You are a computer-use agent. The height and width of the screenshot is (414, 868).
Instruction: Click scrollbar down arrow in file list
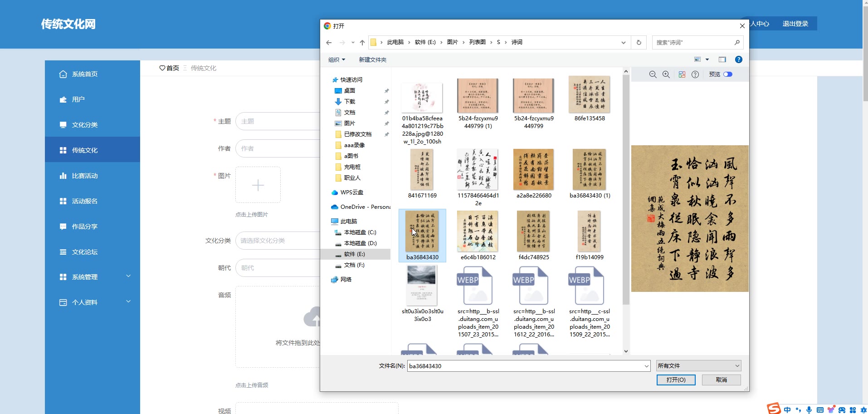pyautogui.click(x=626, y=351)
